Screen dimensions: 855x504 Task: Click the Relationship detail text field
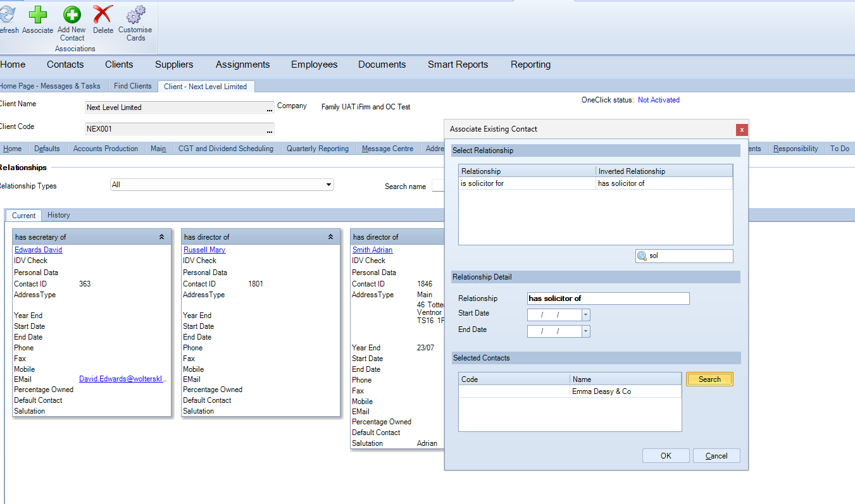tap(608, 298)
